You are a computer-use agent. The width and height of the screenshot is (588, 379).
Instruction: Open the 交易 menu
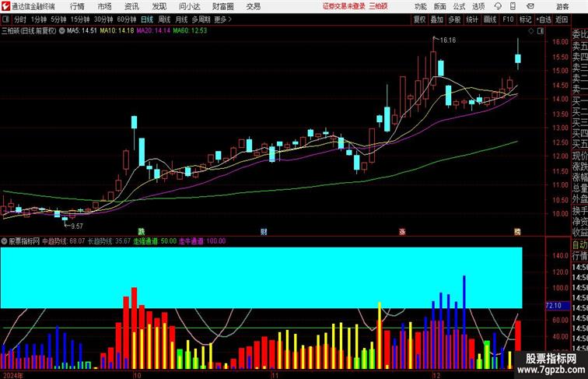[253, 6]
